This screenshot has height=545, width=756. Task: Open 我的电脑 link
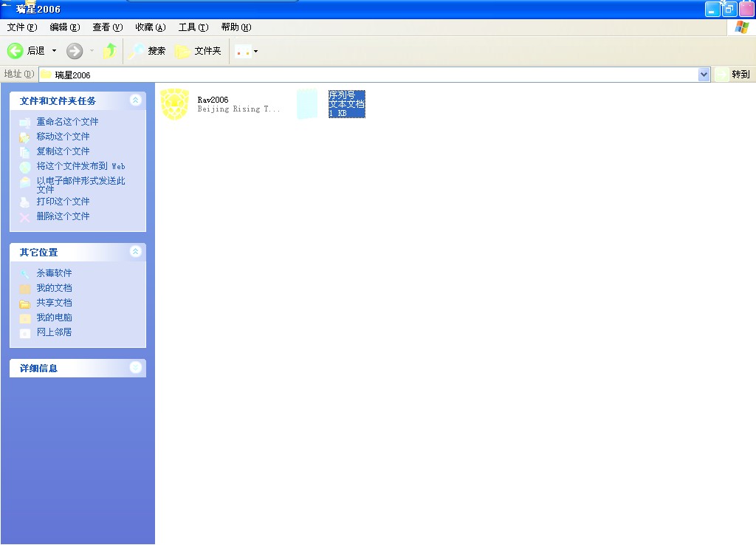click(54, 318)
